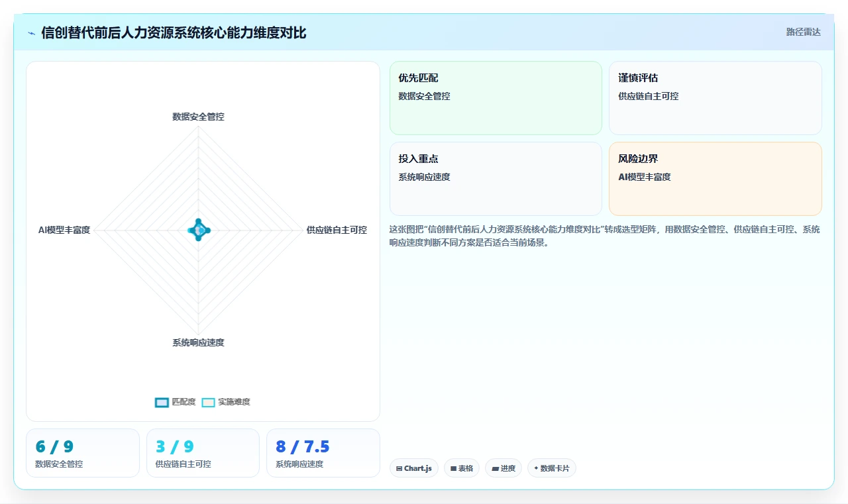
Task: Click the 匹配度 legend color box
Action: (162, 402)
